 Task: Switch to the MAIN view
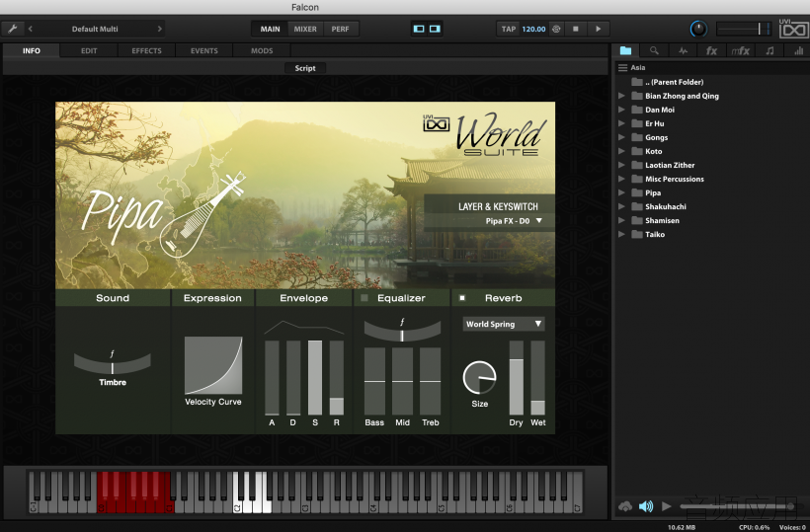(271, 29)
